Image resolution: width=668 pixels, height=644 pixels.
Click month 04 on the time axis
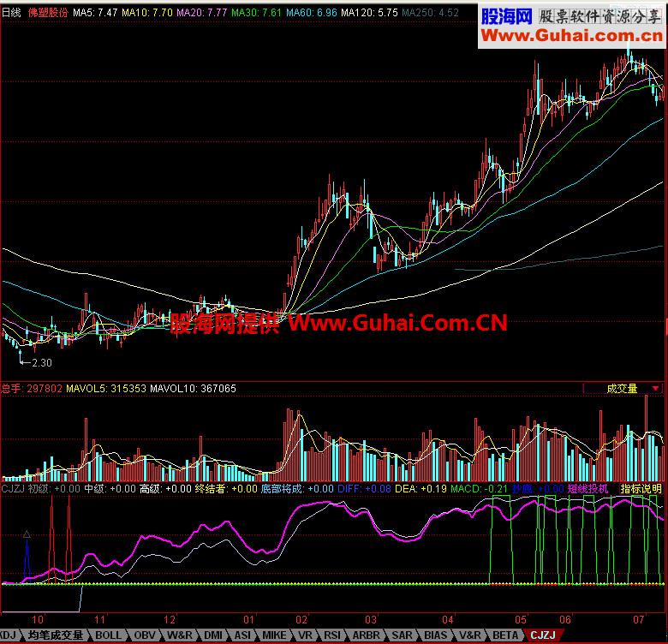point(447,620)
